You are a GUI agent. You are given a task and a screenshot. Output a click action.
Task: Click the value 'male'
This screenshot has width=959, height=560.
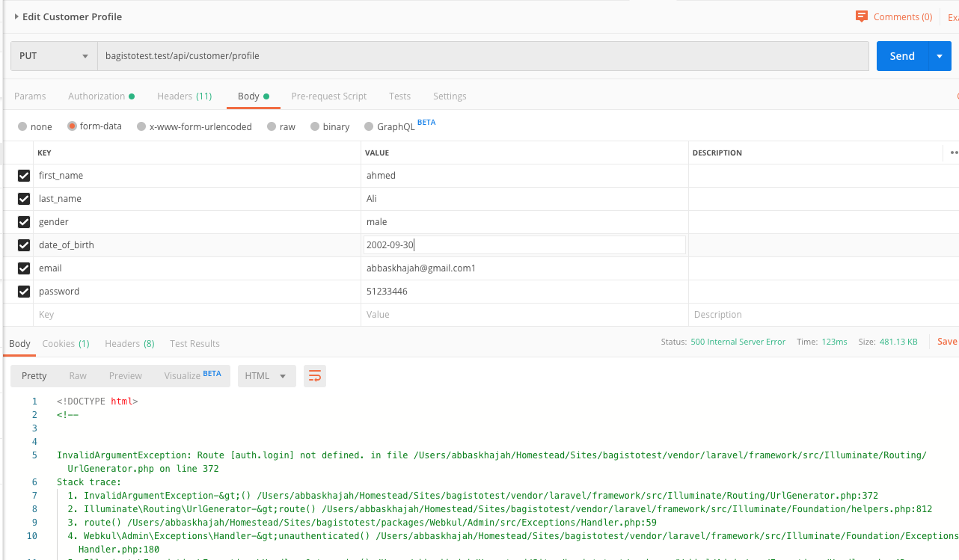(377, 222)
